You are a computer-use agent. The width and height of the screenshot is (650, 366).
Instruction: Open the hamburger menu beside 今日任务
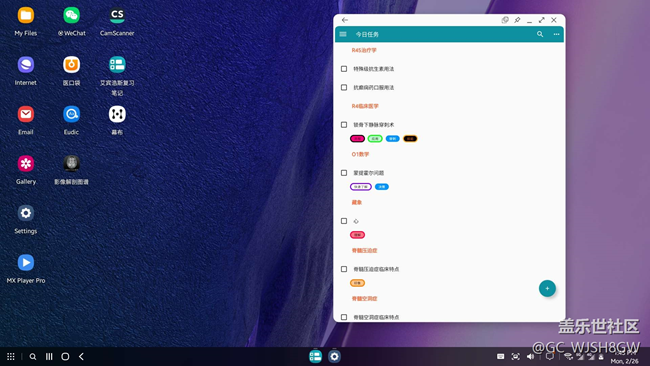click(343, 34)
